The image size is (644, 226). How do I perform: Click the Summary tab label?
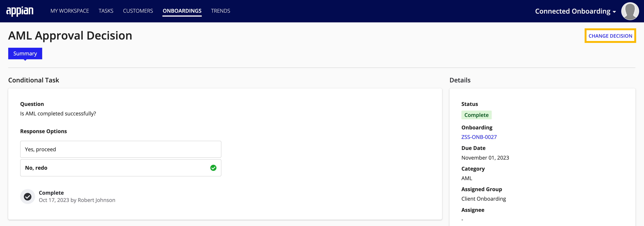point(25,53)
